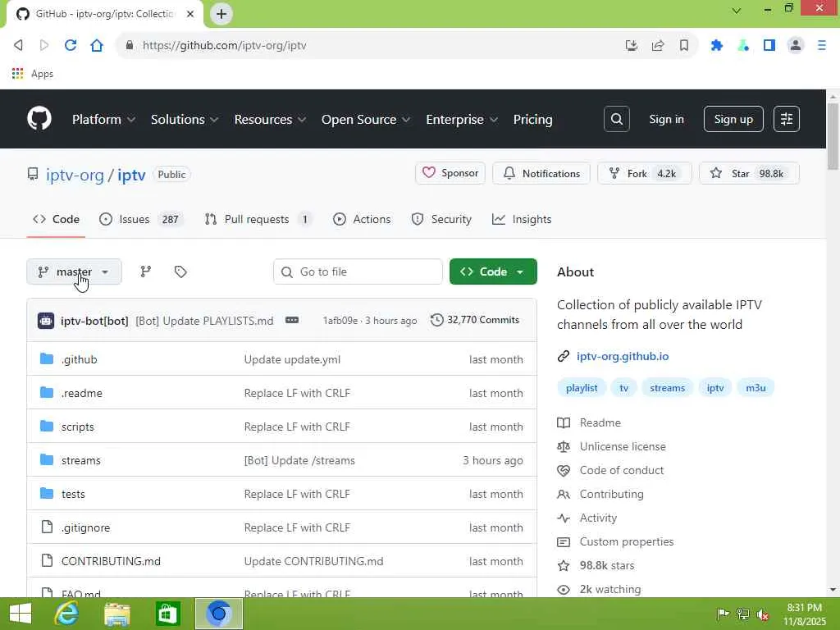Click iptv-bot avatar icon
This screenshot has height=630, width=840.
point(46,321)
